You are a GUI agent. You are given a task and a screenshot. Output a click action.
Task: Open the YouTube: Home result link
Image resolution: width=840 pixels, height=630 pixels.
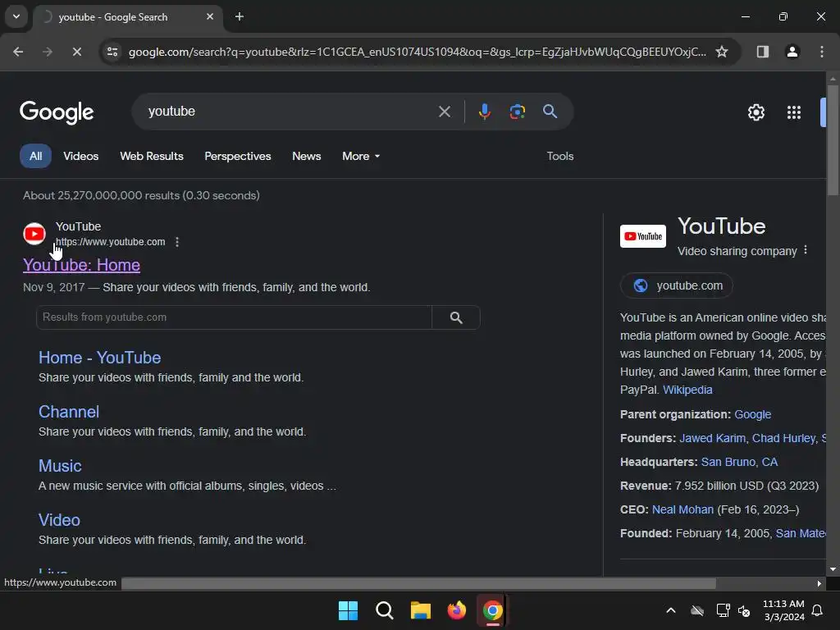click(81, 265)
